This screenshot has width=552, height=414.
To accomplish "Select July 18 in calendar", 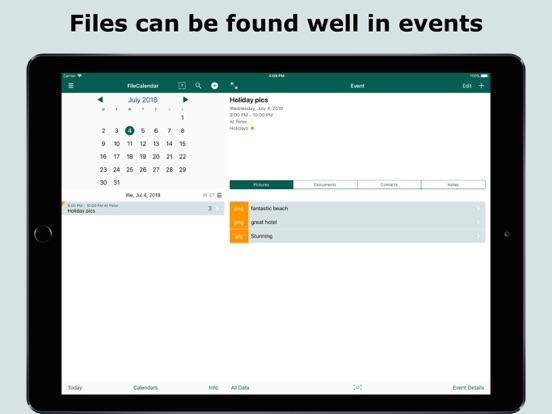I will pos(130,157).
